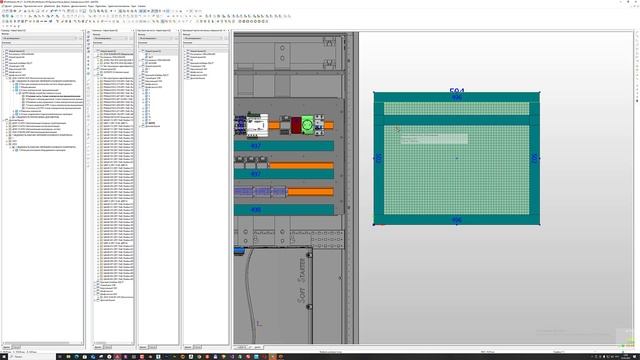Click the filter browse button in the third navigator
This screenshot has width=640, height=360.
[176, 38]
